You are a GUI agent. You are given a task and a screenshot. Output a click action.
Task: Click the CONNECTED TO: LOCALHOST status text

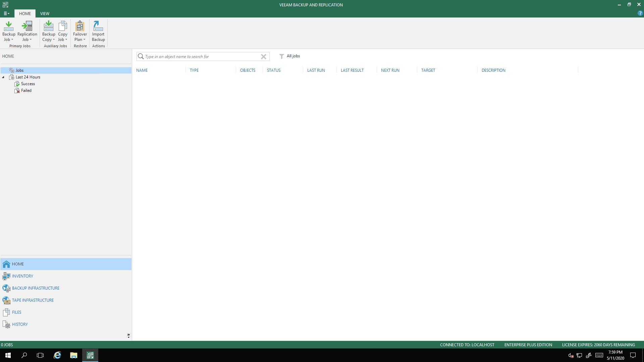[467, 345]
